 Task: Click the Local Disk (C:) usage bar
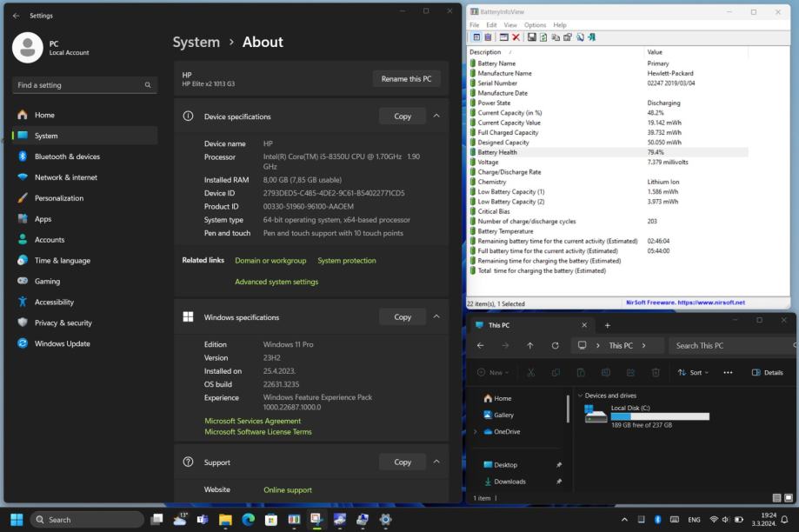[x=660, y=416]
